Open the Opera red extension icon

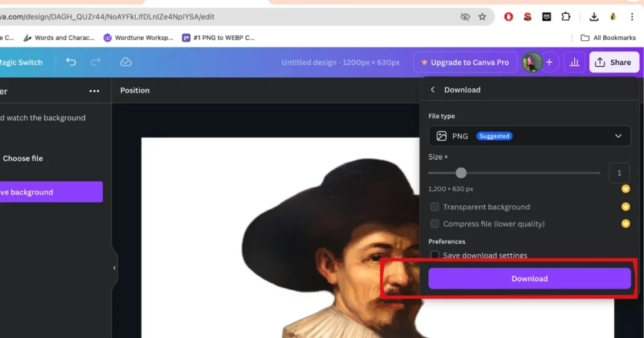point(508,17)
